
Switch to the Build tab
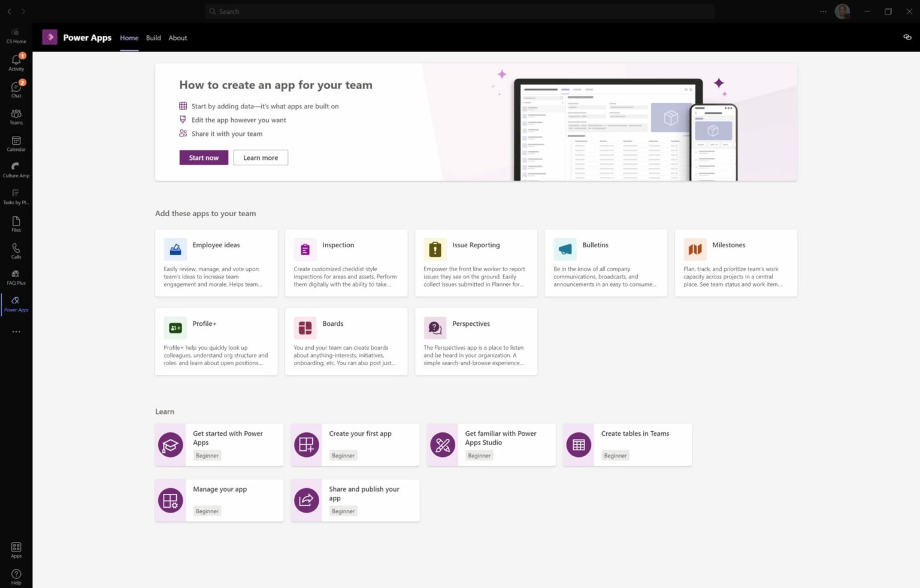pos(153,38)
